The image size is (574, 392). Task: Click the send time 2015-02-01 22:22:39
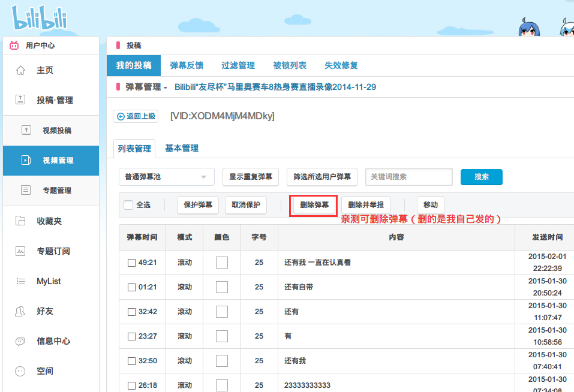[547, 262]
